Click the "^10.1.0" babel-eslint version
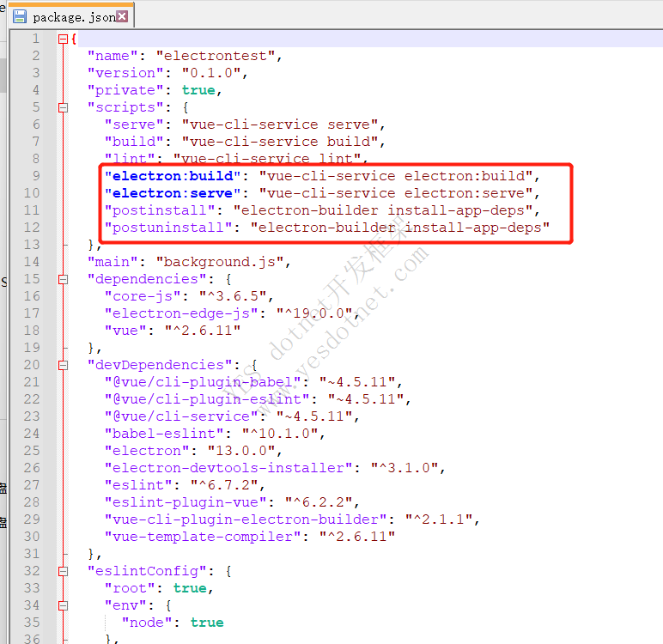 point(280,434)
